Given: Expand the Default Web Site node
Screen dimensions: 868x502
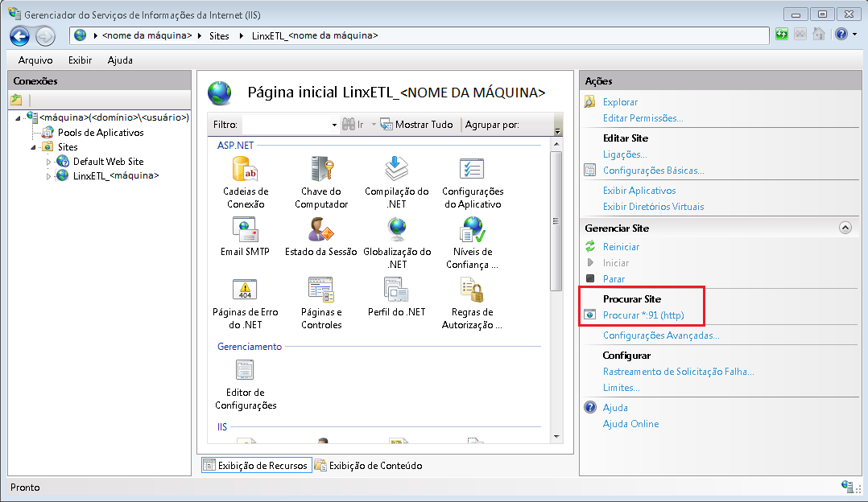Looking at the screenshot, I should point(48,162).
